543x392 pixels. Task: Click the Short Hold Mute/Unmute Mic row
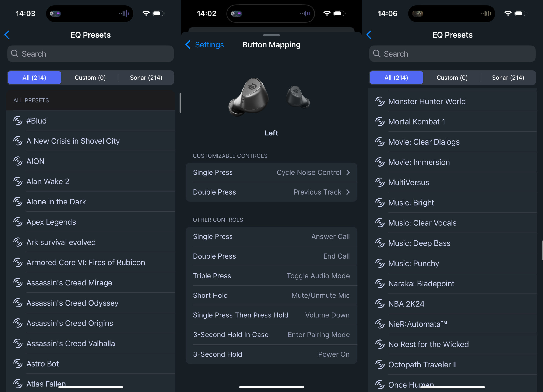pyautogui.click(x=271, y=295)
